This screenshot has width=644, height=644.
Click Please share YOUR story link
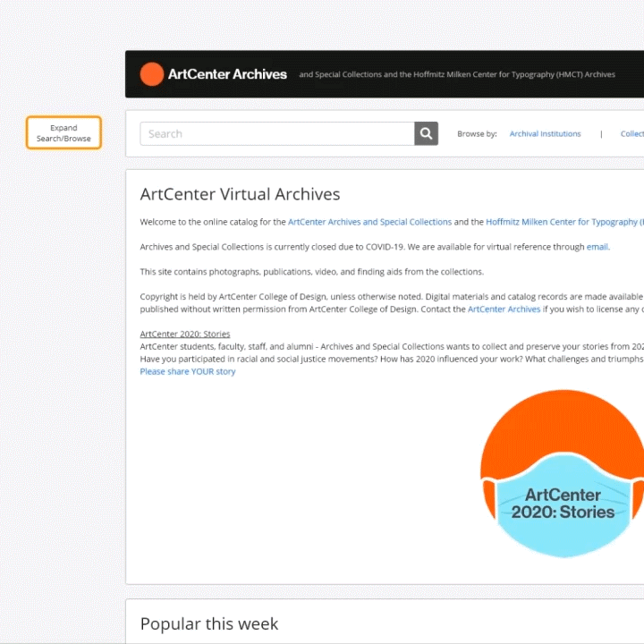[x=188, y=372]
